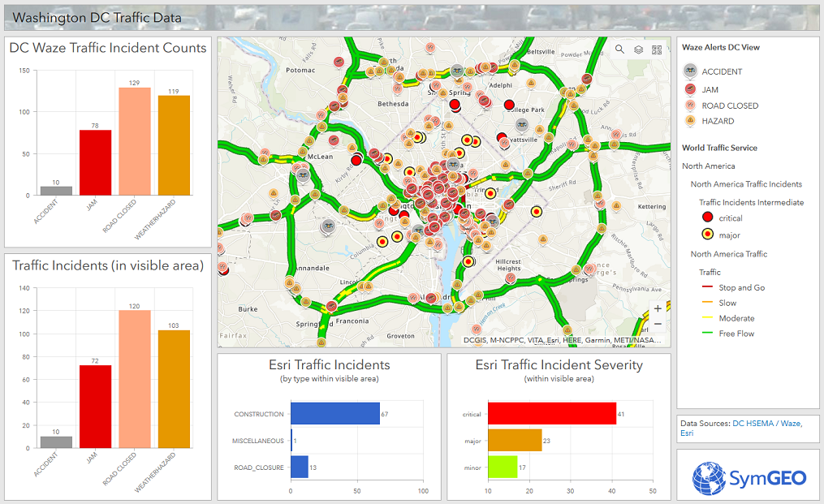Open the layers list on the map
824x504 pixels.
click(x=639, y=50)
